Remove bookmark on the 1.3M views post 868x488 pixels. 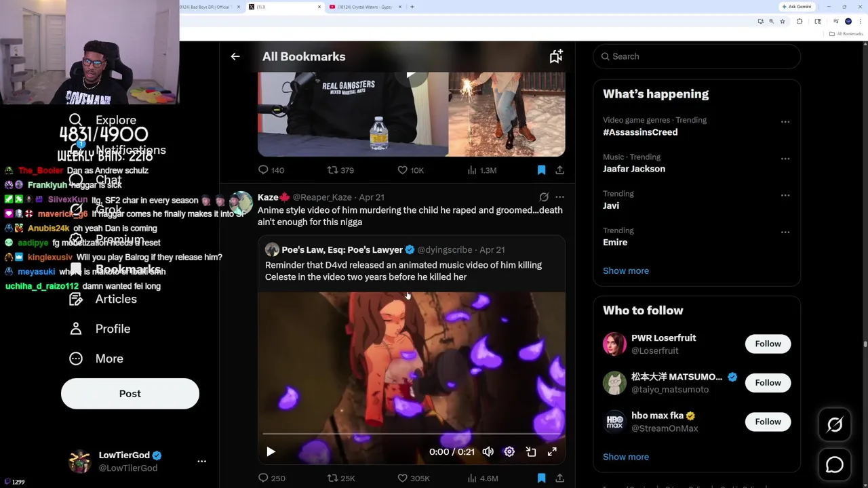pyautogui.click(x=541, y=170)
